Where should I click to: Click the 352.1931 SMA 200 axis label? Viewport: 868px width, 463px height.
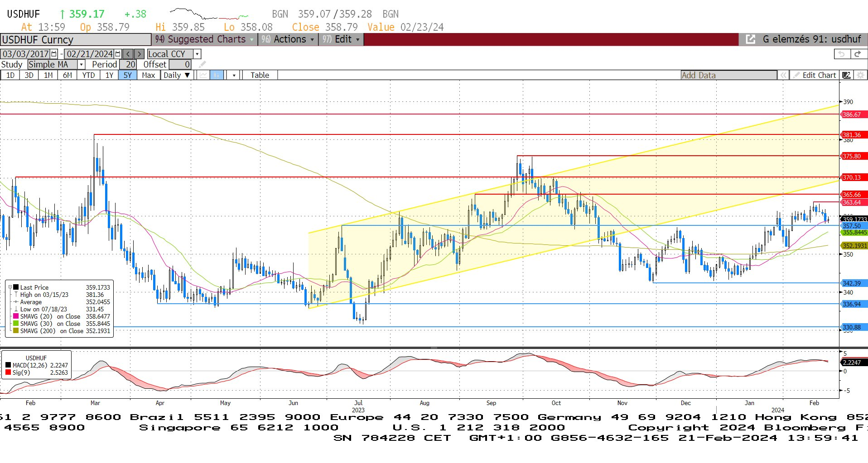(854, 246)
